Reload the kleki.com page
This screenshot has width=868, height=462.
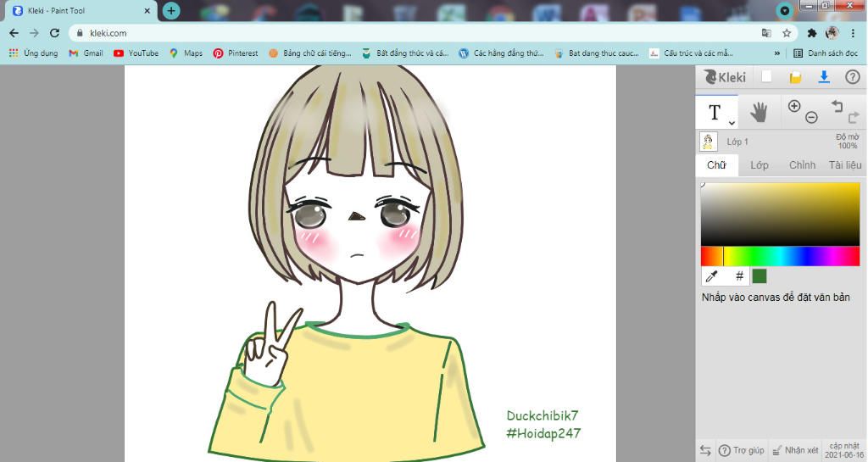54,33
